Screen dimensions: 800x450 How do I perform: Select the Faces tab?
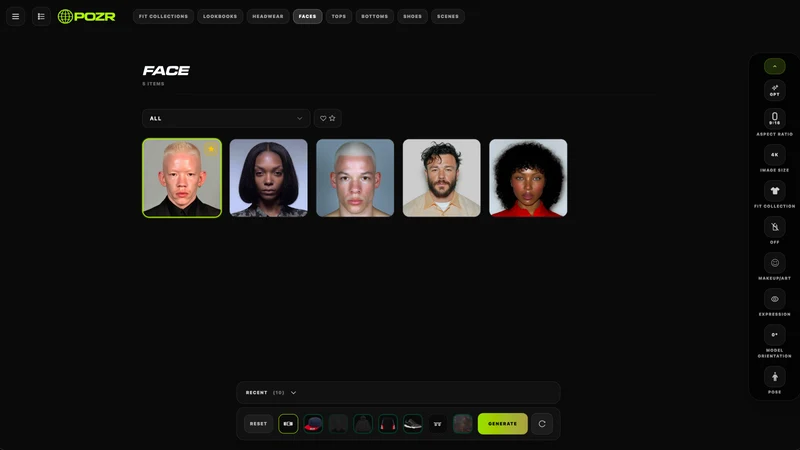tap(307, 16)
